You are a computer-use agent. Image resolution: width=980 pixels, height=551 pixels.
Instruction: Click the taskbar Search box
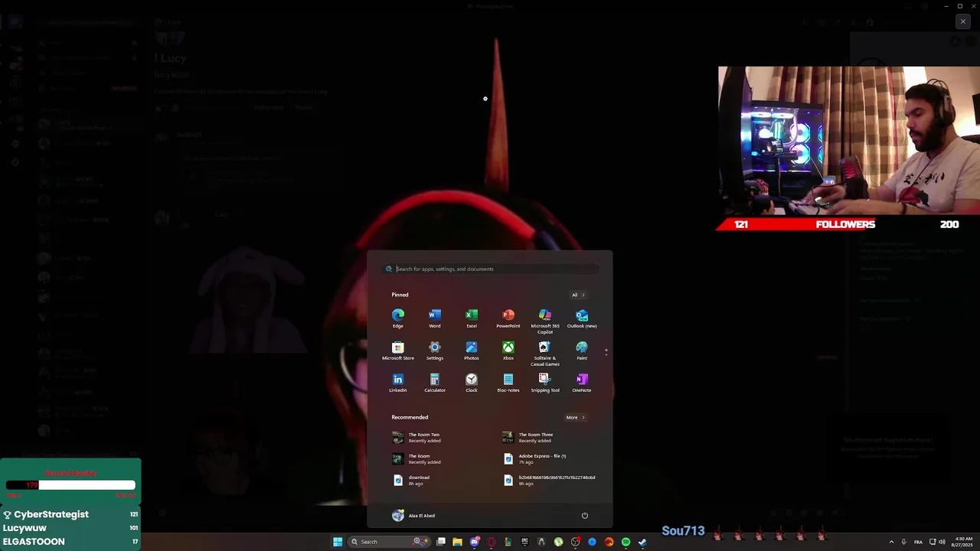[390, 542]
